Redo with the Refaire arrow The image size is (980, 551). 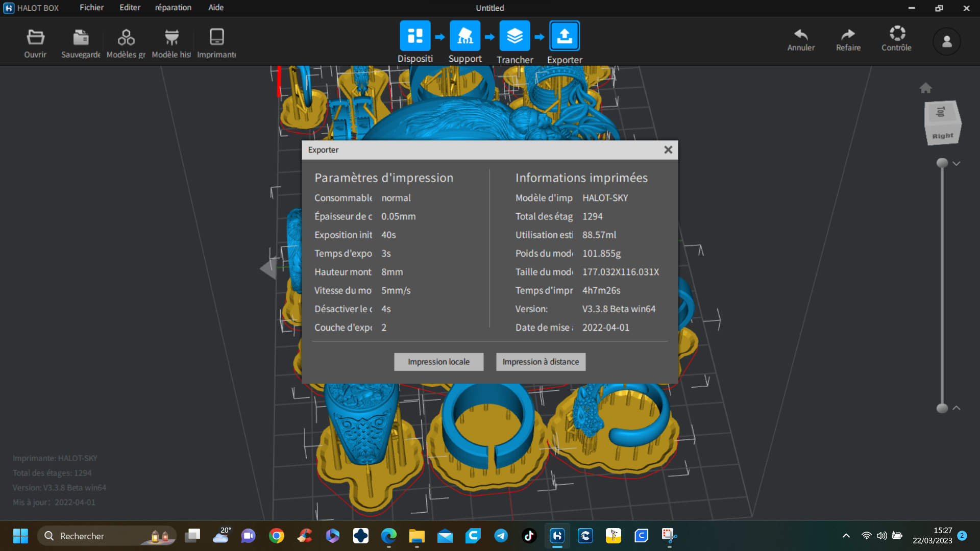click(x=848, y=34)
